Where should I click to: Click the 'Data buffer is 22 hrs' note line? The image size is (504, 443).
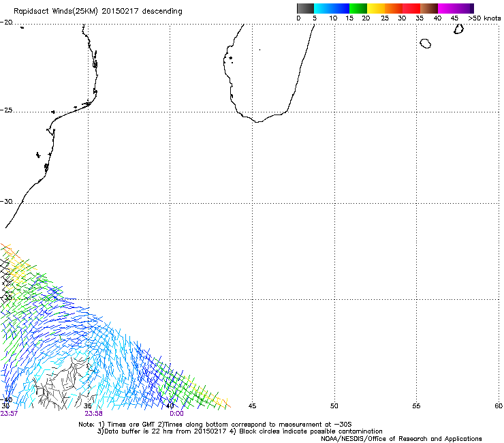coord(240,431)
